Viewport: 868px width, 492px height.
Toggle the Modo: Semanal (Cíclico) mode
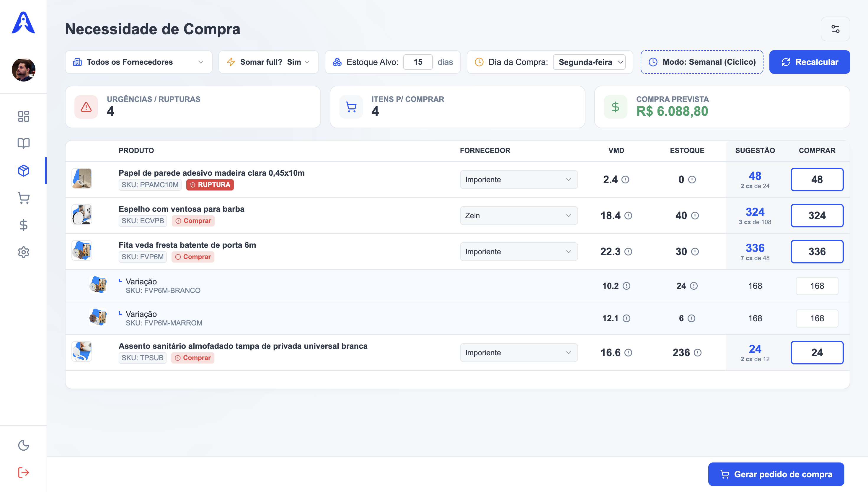click(x=702, y=62)
